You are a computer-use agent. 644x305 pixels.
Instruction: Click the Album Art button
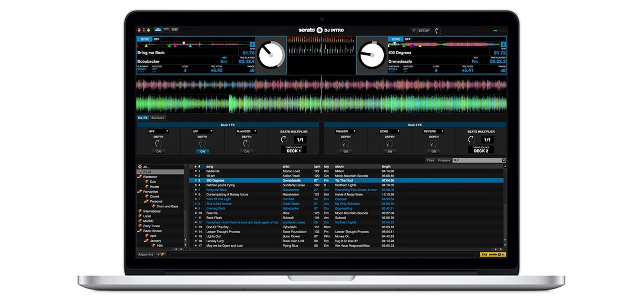[x=146, y=255]
